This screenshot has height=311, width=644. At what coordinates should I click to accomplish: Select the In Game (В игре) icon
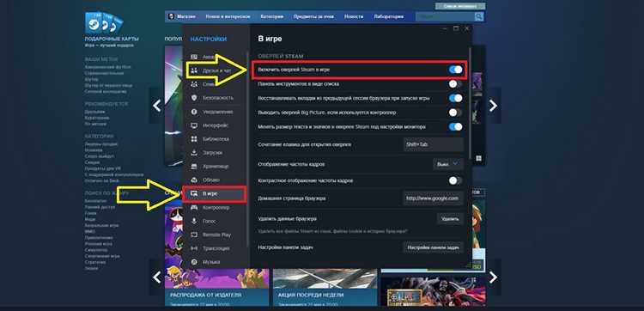[x=195, y=194]
